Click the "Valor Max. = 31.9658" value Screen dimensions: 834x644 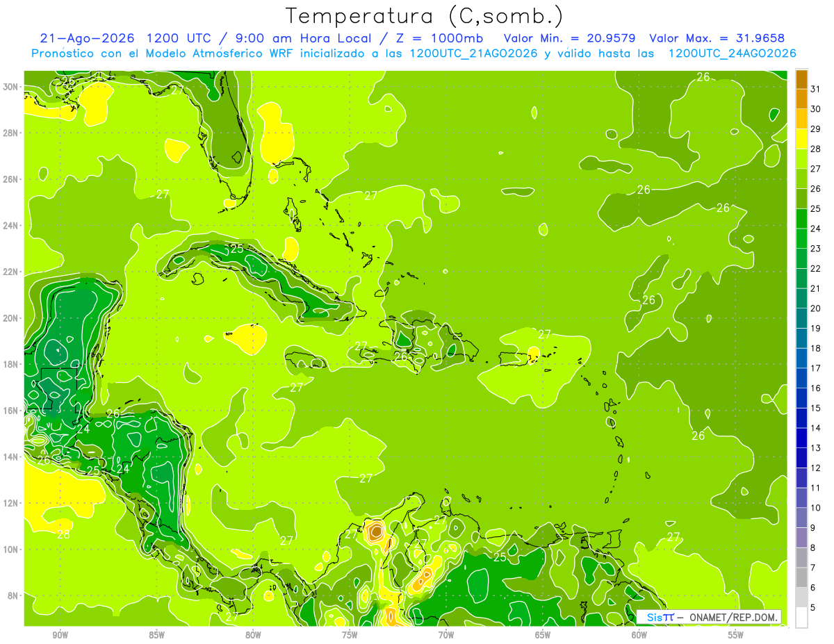tap(717, 38)
